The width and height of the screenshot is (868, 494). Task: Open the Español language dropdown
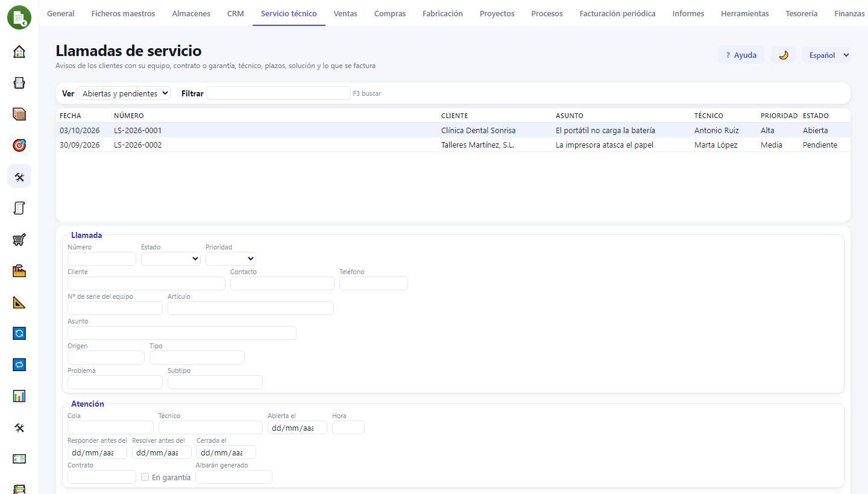[x=826, y=55]
